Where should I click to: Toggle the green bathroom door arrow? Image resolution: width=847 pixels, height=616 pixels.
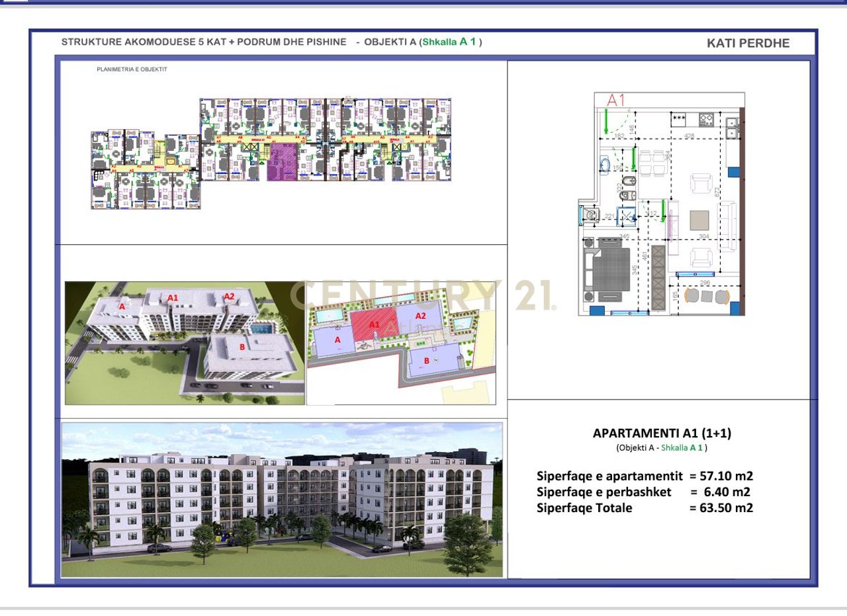[633, 159]
